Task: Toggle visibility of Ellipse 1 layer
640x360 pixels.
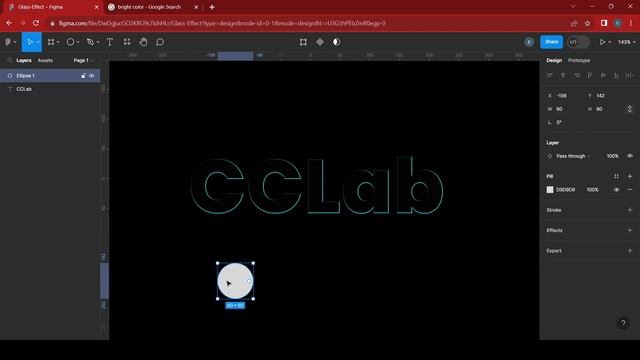Action: (x=91, y=76)
